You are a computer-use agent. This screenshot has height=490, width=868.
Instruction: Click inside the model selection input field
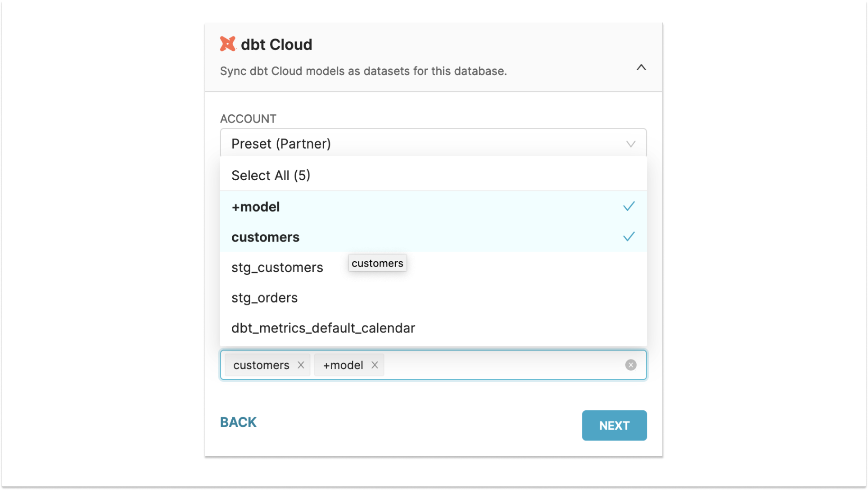[495, 365]
